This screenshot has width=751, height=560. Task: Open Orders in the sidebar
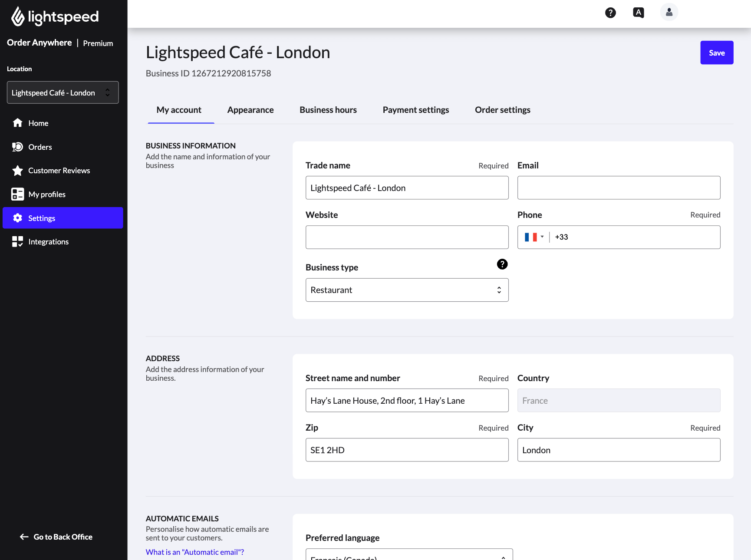pyautogui.click(x=63, y=147)
